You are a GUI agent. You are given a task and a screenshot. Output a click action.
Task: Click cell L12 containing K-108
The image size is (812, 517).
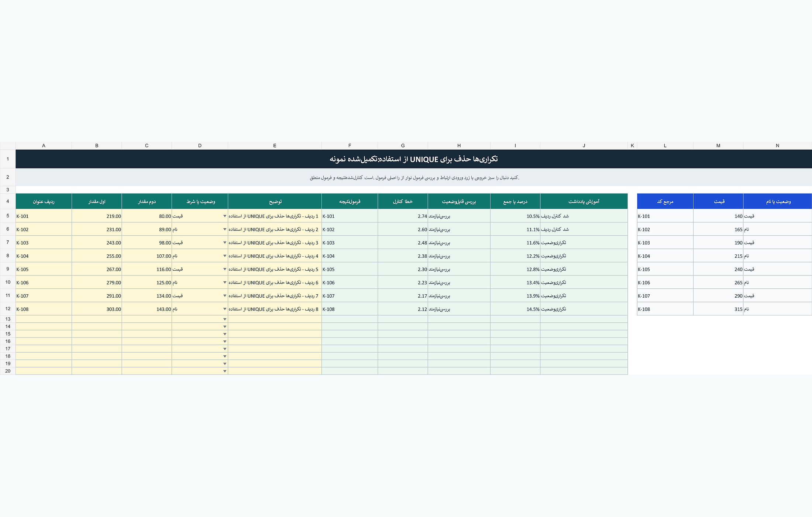[665, 309]
